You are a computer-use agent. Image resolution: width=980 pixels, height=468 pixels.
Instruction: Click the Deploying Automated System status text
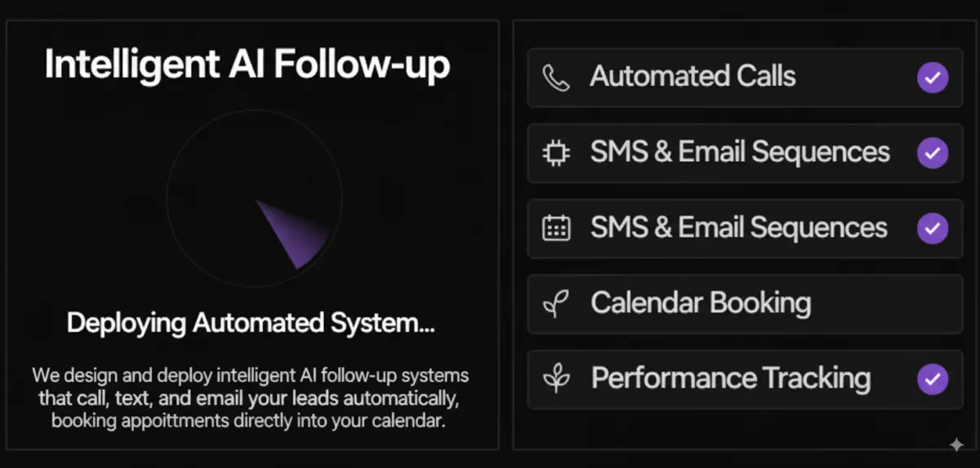click(x=251, y=323)
